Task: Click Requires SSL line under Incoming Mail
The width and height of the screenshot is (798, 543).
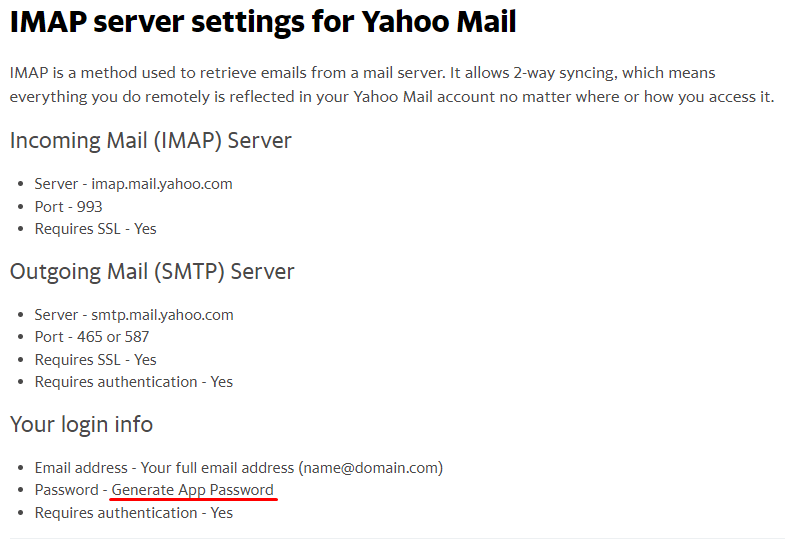Action: (x=96, y=228)
